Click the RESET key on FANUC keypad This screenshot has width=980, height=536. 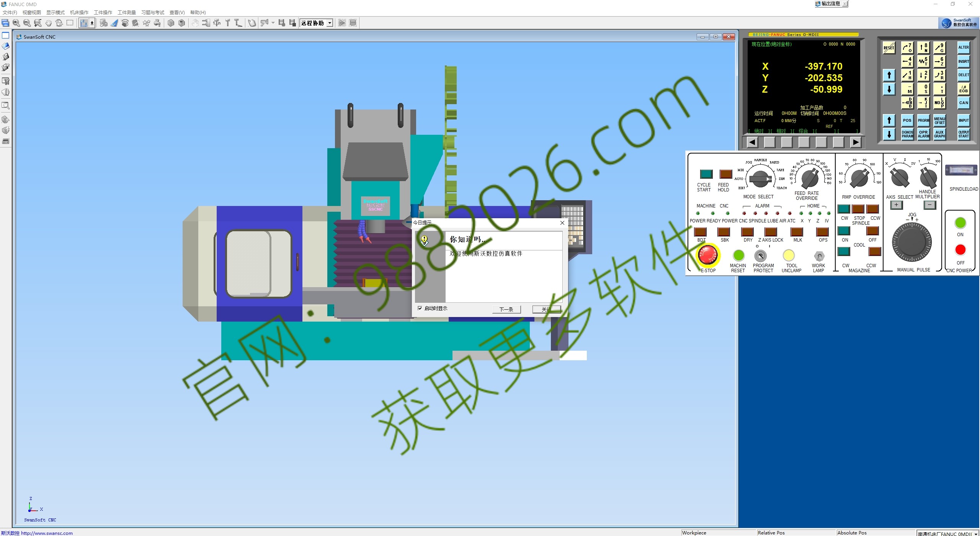point(889,48)
